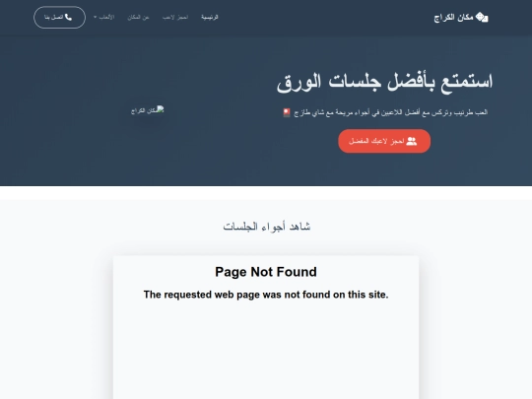Click the hero heading استمتع بأفضل جلسات الورق
532x399 pixels.
coord(384,82)
